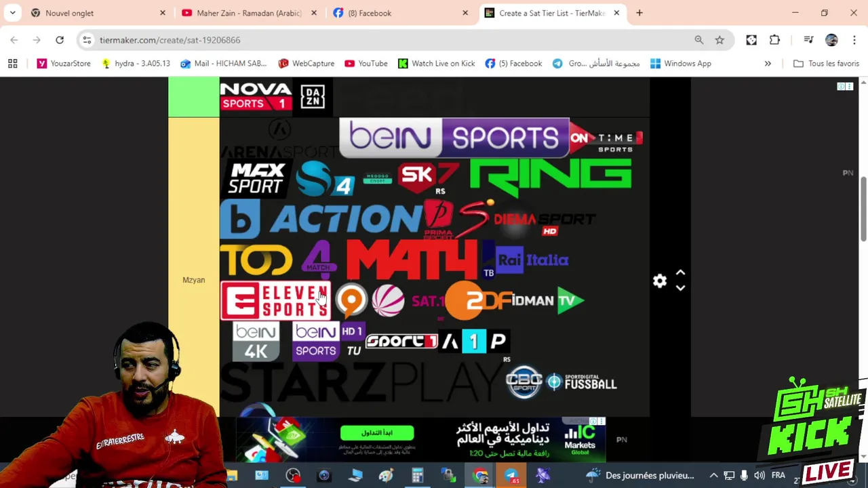Switch to the Nouvel onglet tab

[x=98, y=13]
